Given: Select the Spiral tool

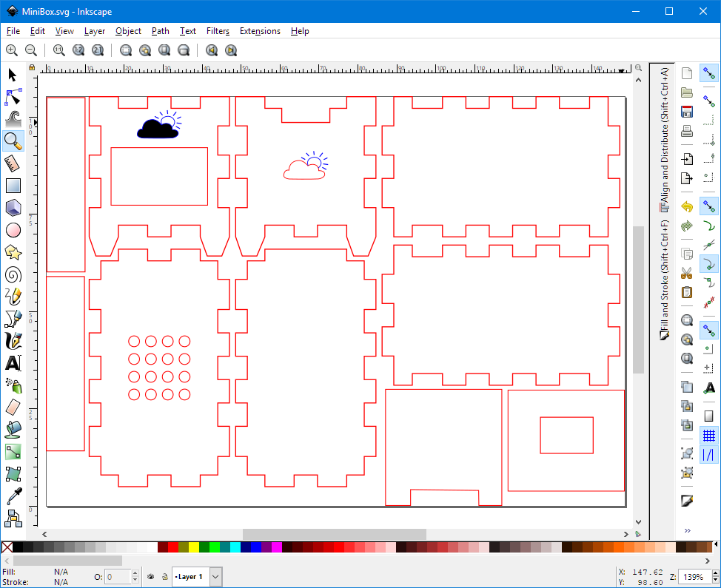Looking at the screenshot, I should tap(13, 275).
